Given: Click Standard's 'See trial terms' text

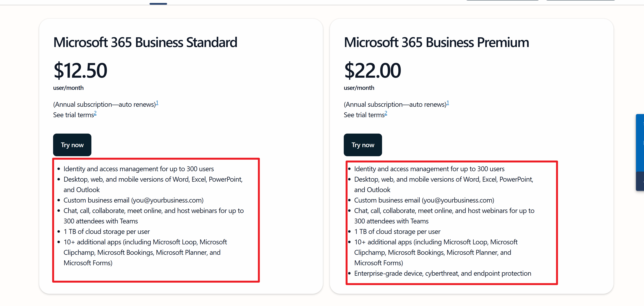Looking at the screenshot, I should coord(73,115).
